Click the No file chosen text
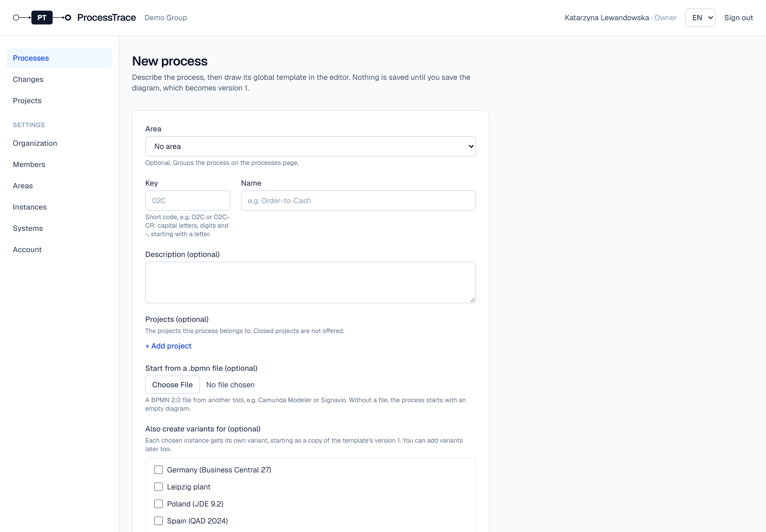 pyautogui.click(x=230, y=385)
